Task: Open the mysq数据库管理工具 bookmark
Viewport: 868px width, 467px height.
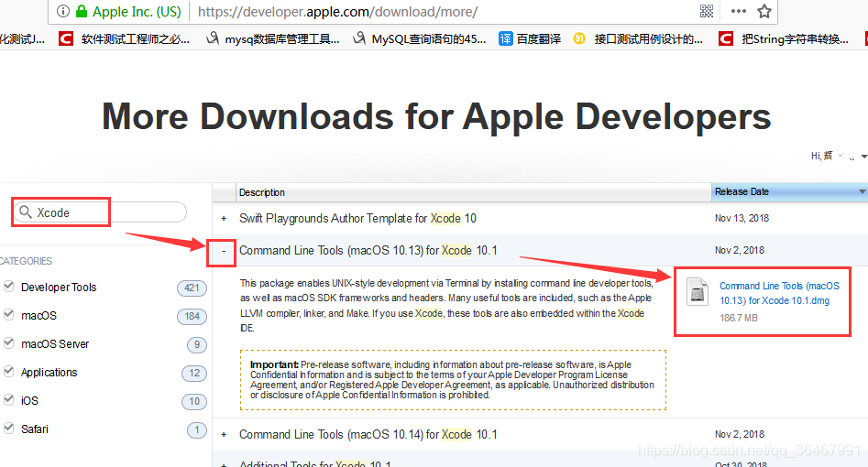Action: tap(272, 38)
